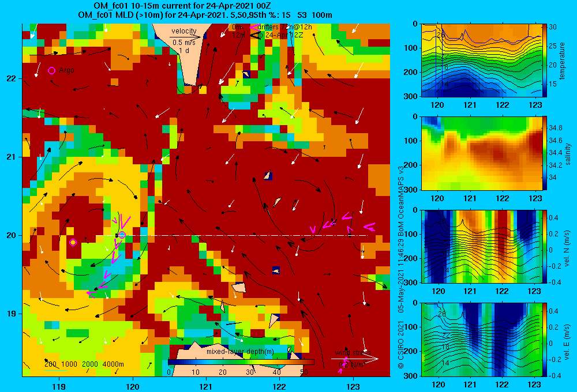
Task: Click the eastward velocity section panel
Action: click(x=481, y=340)
